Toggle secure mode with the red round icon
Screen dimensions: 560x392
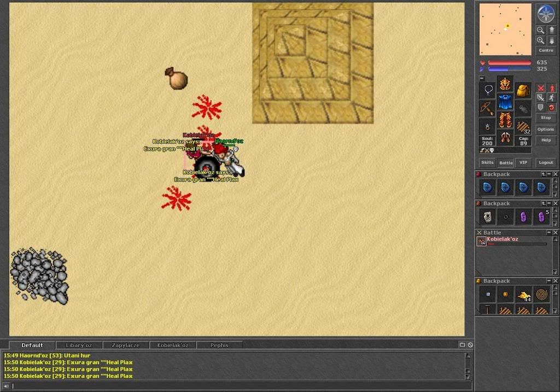[x=552, y=107]
